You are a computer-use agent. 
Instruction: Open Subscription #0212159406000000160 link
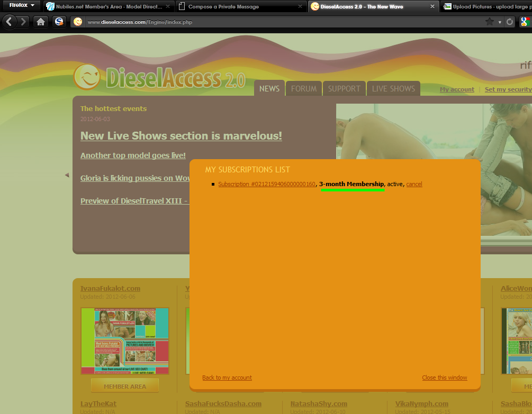tap(267, 184)
